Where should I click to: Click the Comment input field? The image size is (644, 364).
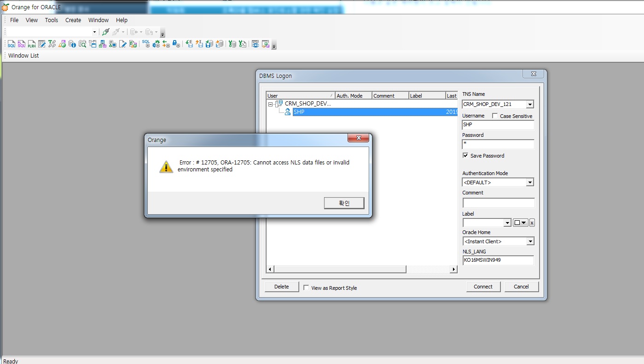coord(499,203)
